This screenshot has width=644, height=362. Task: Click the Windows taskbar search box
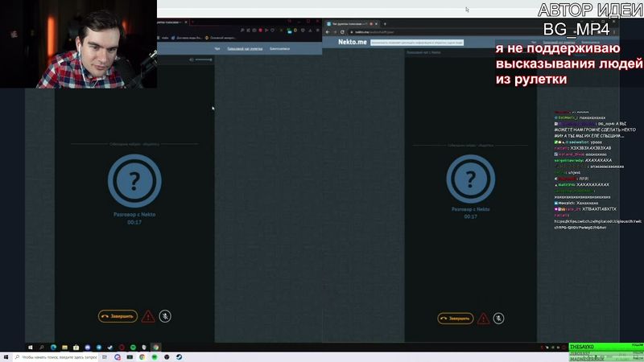point(56,357)
